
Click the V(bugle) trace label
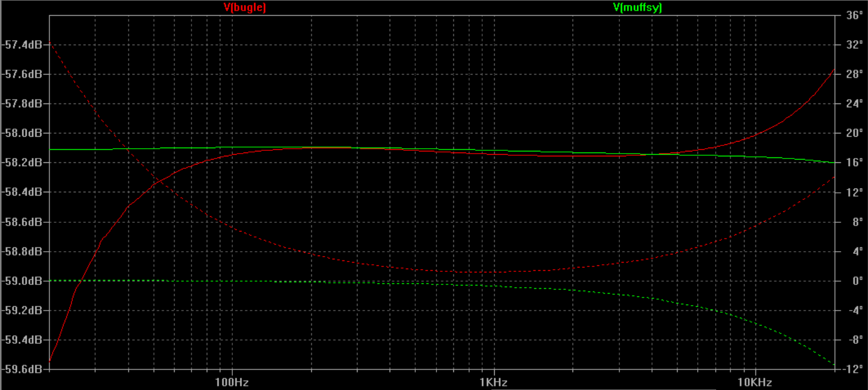tap(244, 7)
